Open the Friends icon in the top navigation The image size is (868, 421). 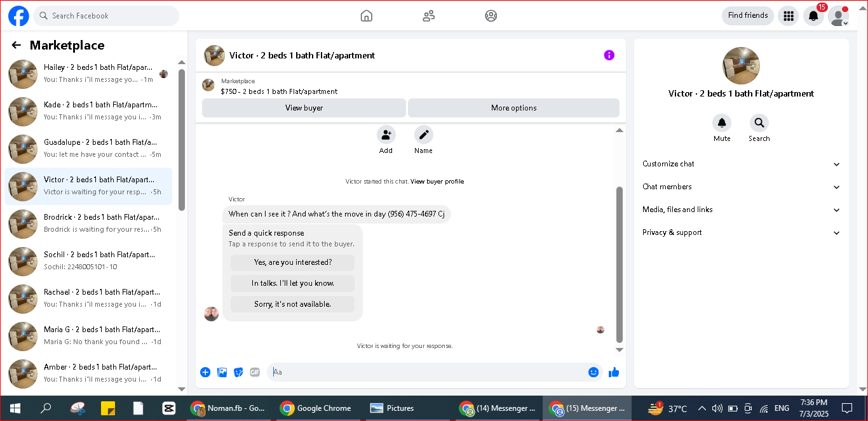point(429,16)
